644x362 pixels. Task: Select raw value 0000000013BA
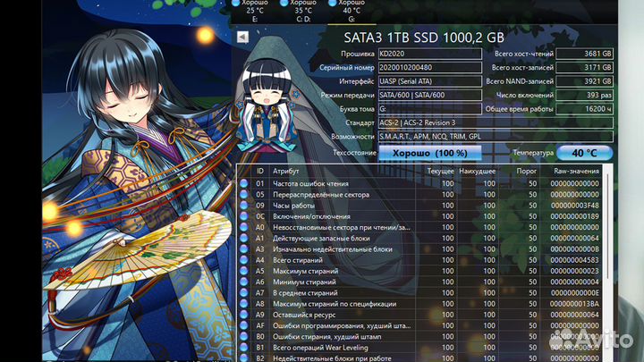[574, 304]
